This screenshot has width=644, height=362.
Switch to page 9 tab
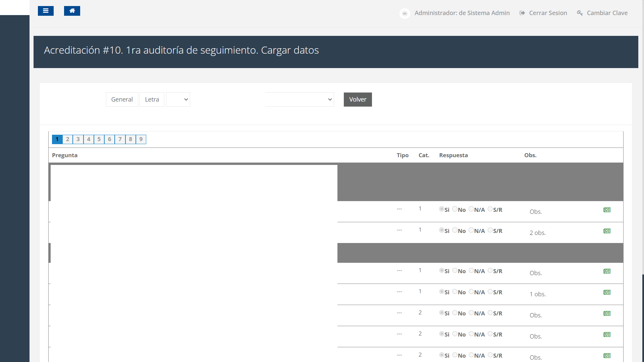[x=141, y=139]
